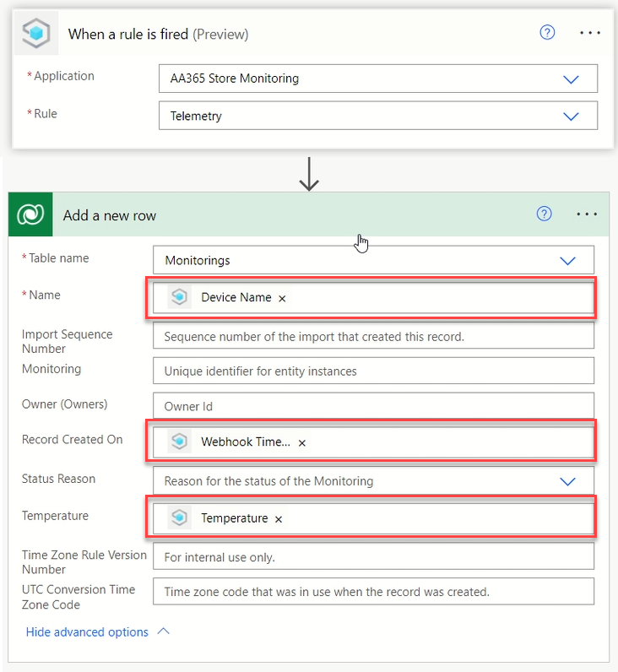Screen dimensions: 618x672
Task: Click the 'Owner (Owners)' label
Action: coord(64,404)
